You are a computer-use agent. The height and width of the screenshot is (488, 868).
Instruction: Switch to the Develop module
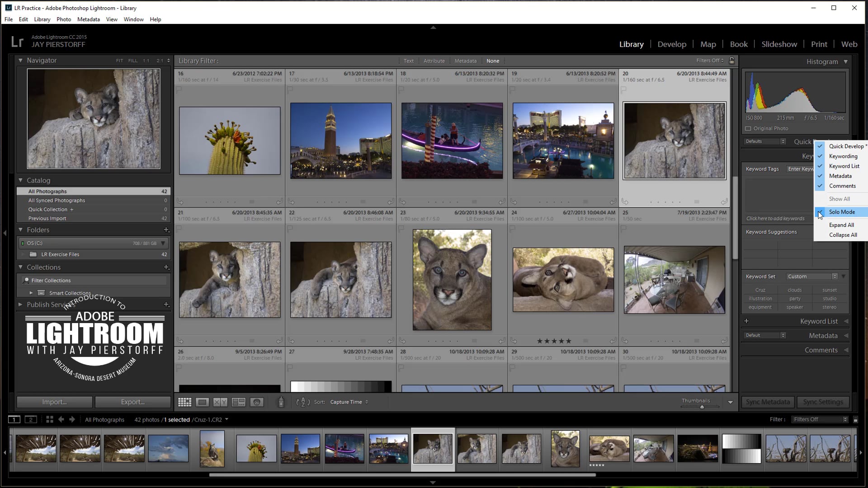pos(672,44)
